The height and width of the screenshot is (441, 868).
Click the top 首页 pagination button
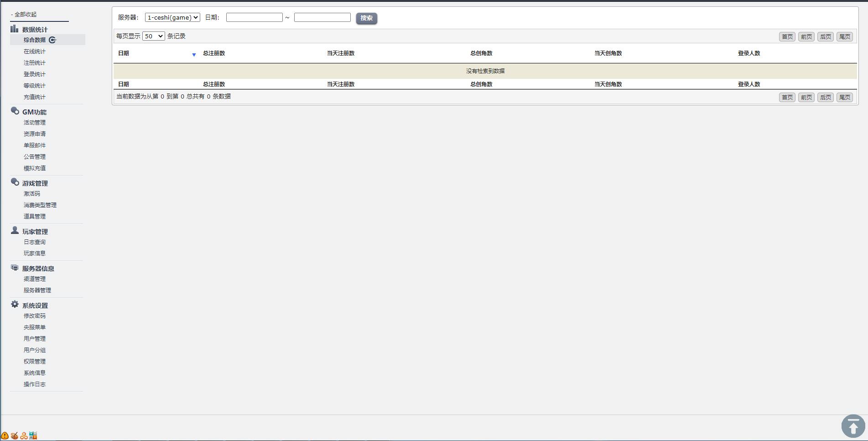click(787, 37)
